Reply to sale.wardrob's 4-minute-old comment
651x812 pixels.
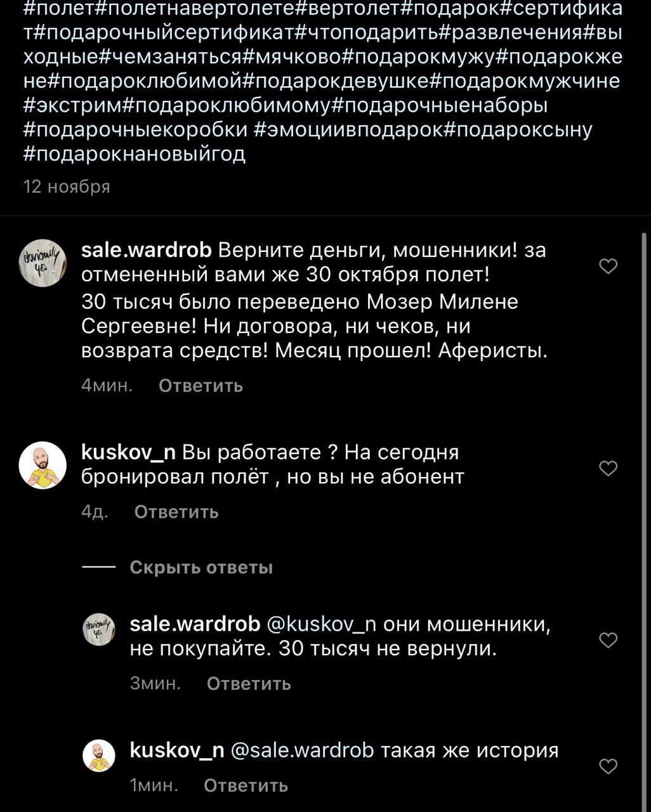coord(201,386)
